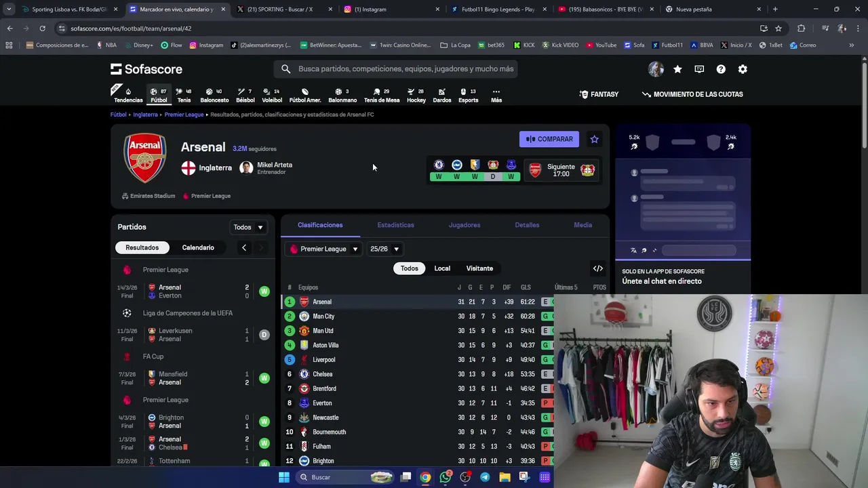Switch to the Detalles tab
Image resolution: width=868 pixels, height=488 pixels.
527,225
